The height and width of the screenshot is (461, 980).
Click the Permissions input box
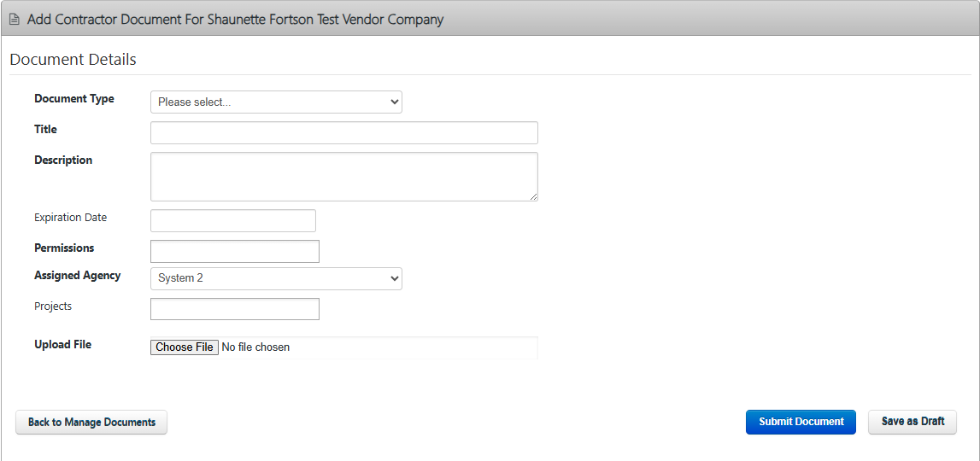point(234,251)
